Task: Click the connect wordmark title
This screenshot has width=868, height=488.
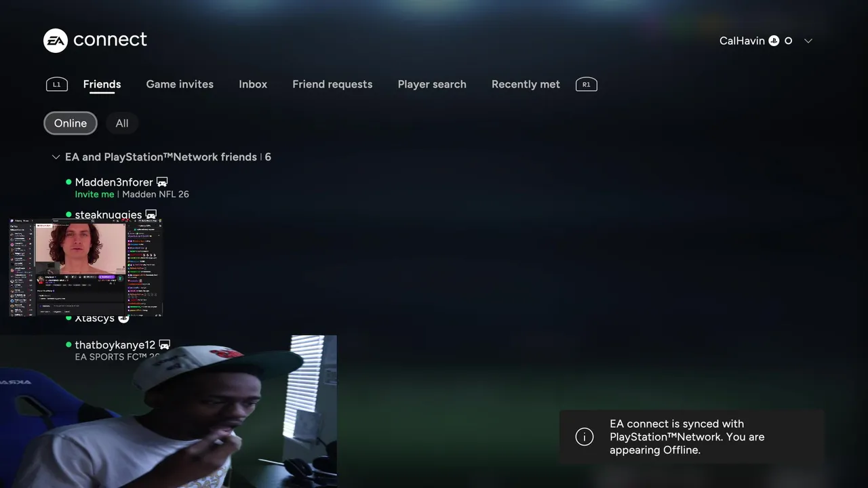Action: (110, 40)
